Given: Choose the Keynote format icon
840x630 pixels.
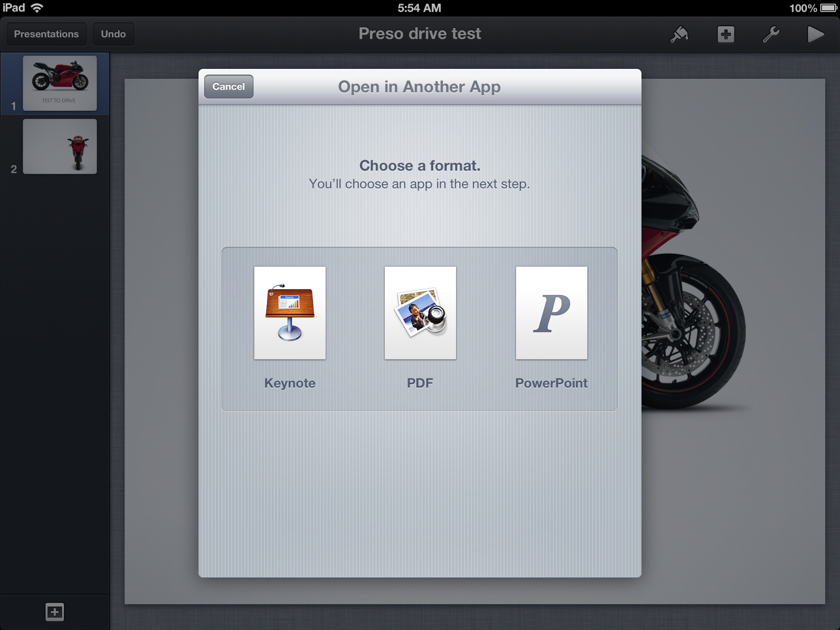Looking at the screenshot, I should (x=290, y=313).
